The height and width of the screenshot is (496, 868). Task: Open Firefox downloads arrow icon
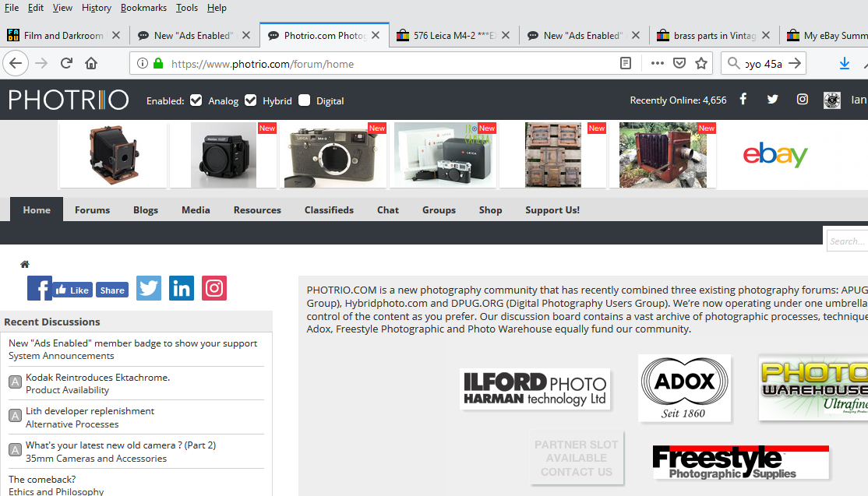tap(844, 63)
